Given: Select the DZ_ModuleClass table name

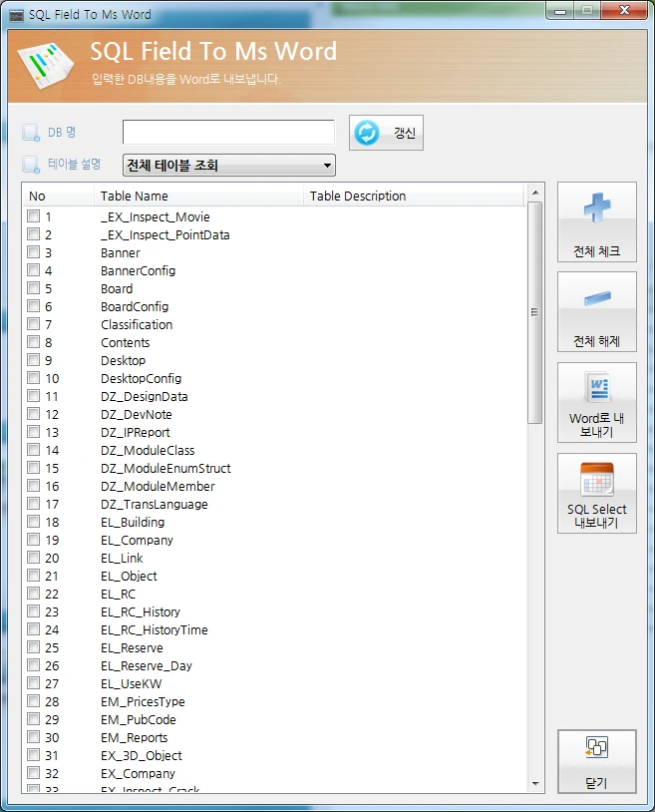Looking at the screenshot, I should click(148, 451).
